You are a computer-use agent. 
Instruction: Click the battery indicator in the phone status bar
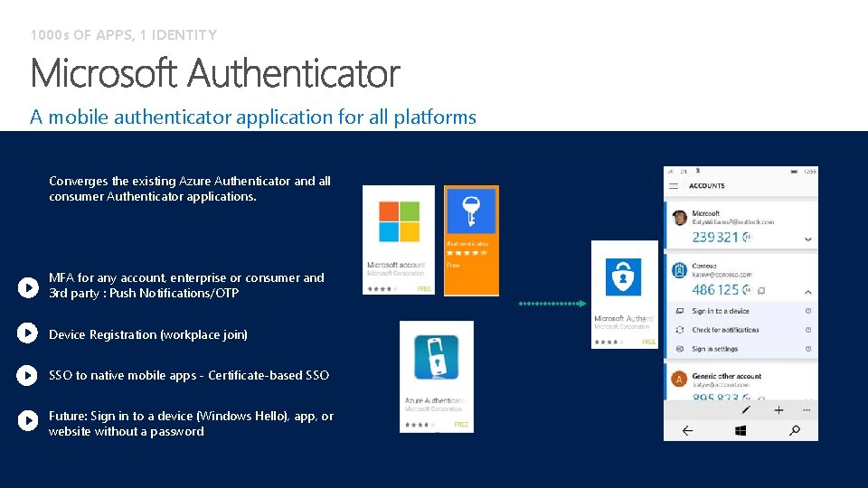coord(794,172)
